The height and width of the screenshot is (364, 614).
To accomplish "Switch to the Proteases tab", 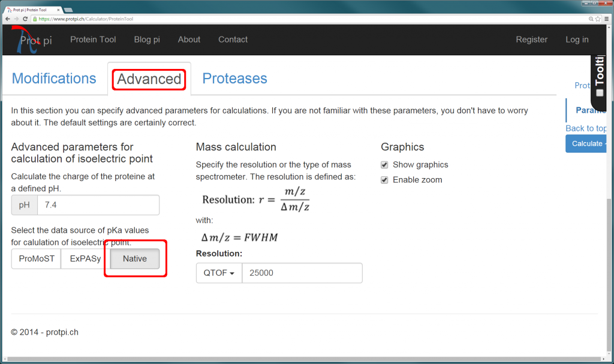I will (x=234, y=79).
